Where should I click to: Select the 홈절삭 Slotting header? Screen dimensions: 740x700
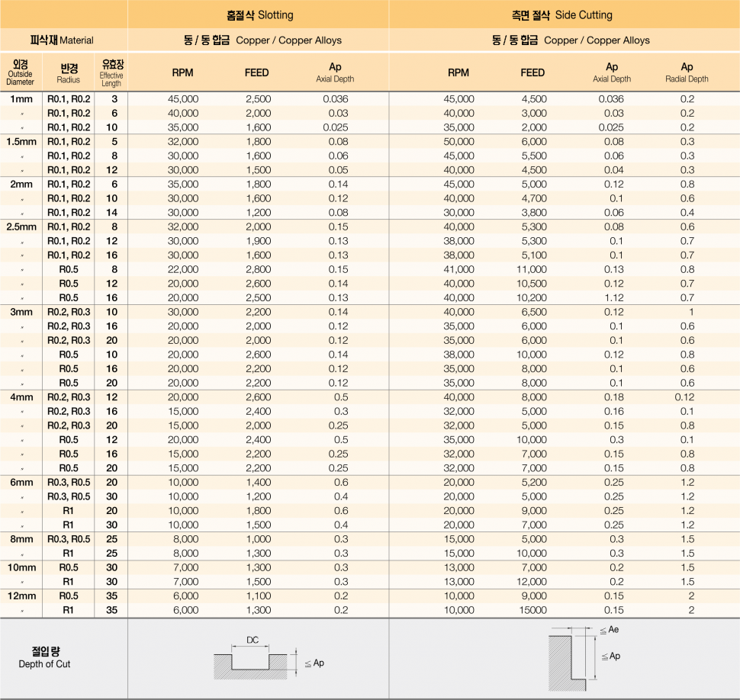(259, 14)
